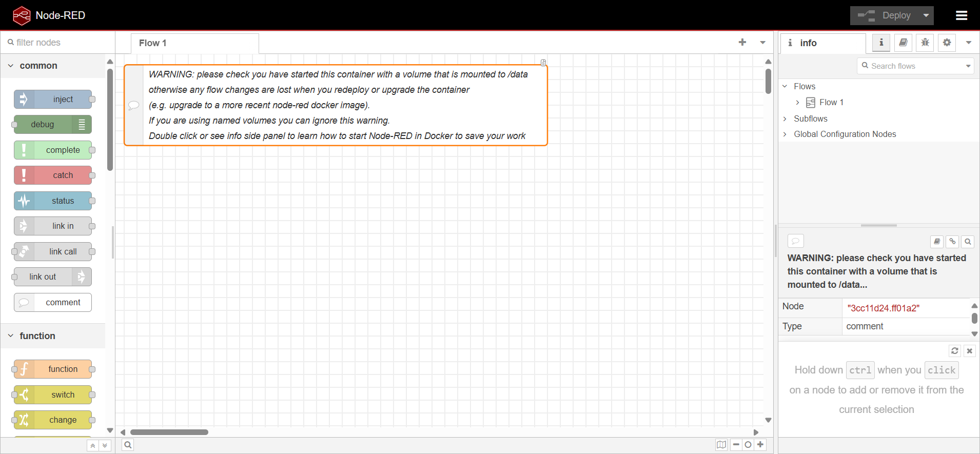This screenshot has width=980, height=454.
Task: Click the workspace horizontal scrollbar thumb
Action: pyautogui.click(x=169, y=432)
